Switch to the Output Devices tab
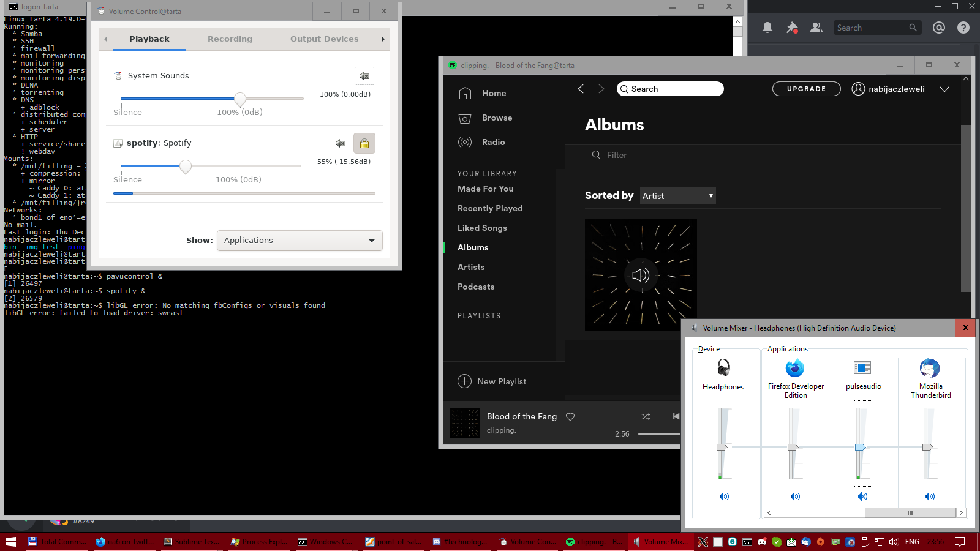This screenshot has height=551, width=980. pos(324,39)
